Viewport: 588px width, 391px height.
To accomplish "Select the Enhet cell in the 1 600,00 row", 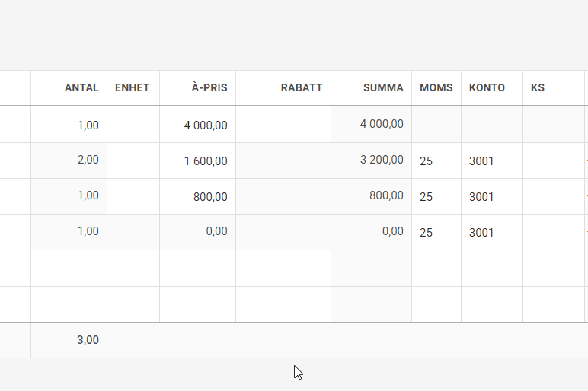I will coord(133,161).
